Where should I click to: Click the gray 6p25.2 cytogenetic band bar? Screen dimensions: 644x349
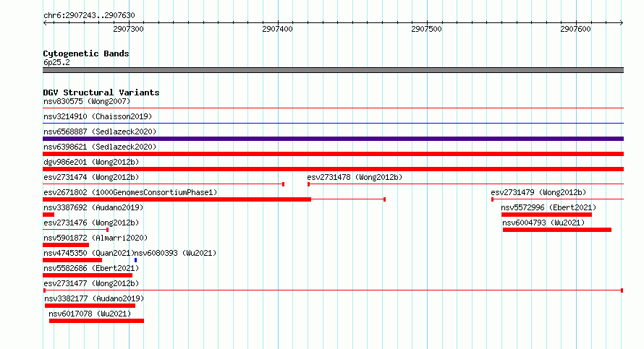click(x=333, y=70)
